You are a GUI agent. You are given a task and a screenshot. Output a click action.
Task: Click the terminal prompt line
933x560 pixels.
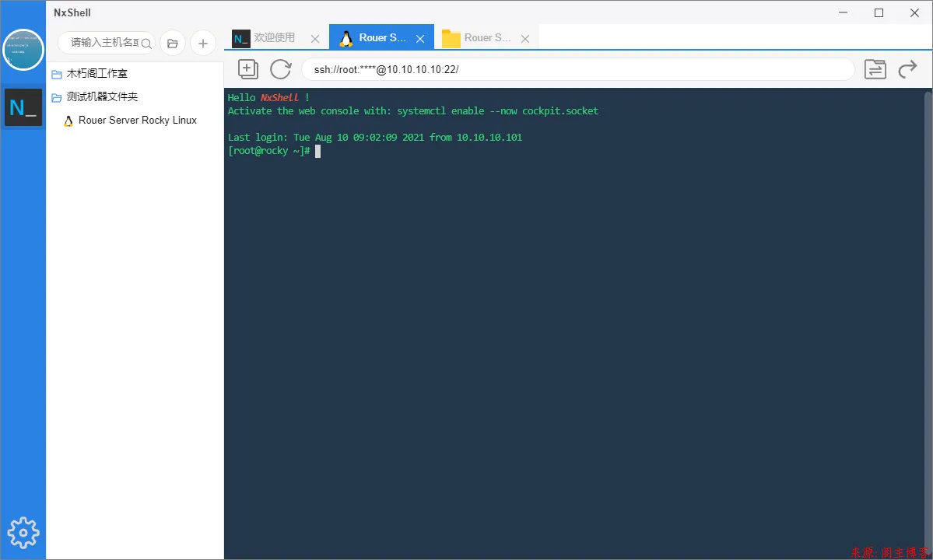point(274,151)
